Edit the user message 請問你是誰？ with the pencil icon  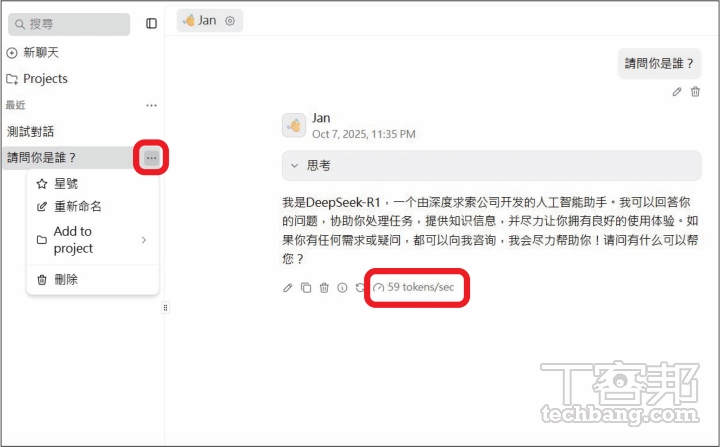pyautogui.click(x=677, y=92)
